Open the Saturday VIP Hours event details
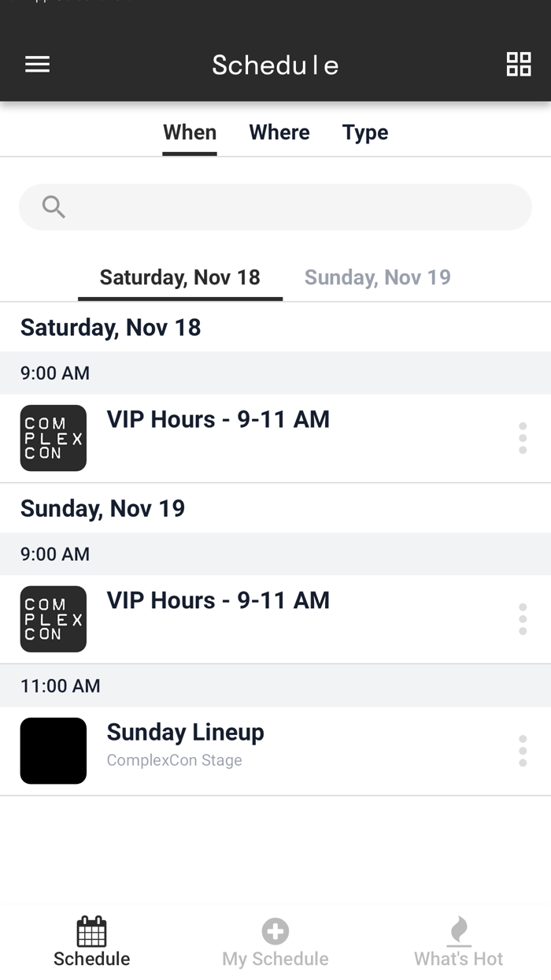The image size is (551, 980). pos(218,419)
